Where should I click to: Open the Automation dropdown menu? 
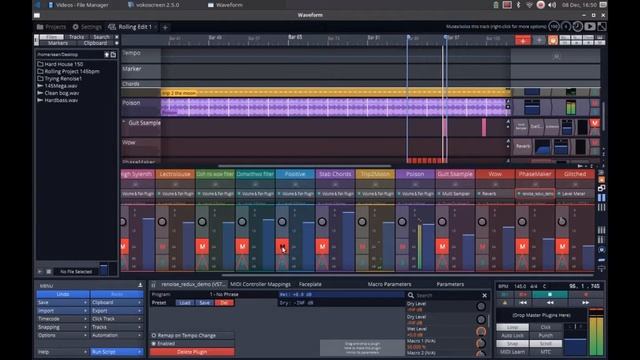[117, 335]
